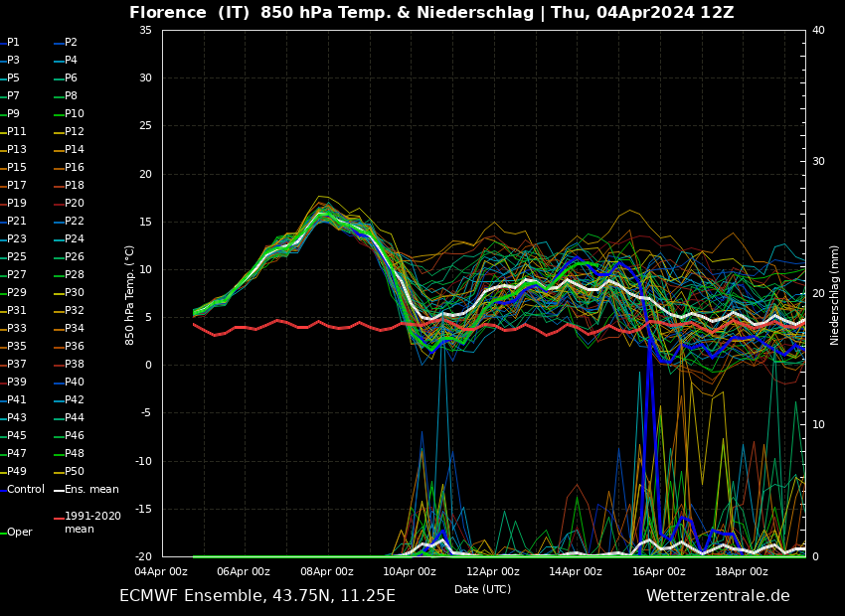Click the Control legend entry
This screenshot has height=616, width=845.
[22, 489]
